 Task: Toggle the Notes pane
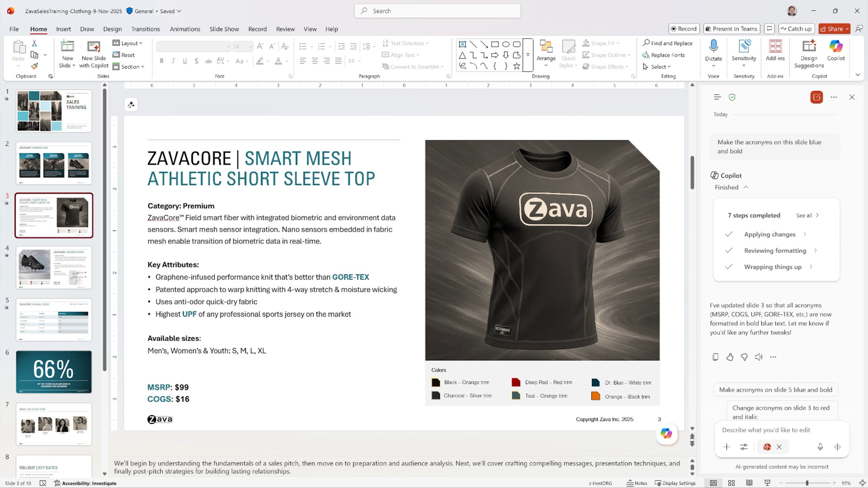point(637,483)
